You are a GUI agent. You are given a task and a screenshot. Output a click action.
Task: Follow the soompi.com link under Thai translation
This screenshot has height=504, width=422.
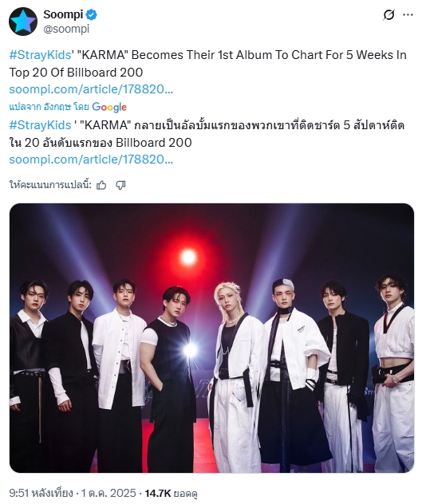point(91,159)
